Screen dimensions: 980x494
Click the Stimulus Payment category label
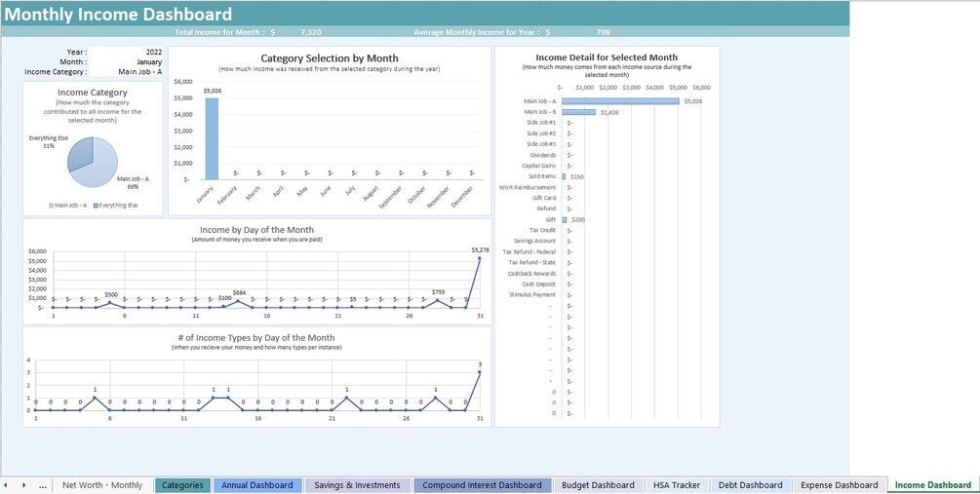coord(531,295)
